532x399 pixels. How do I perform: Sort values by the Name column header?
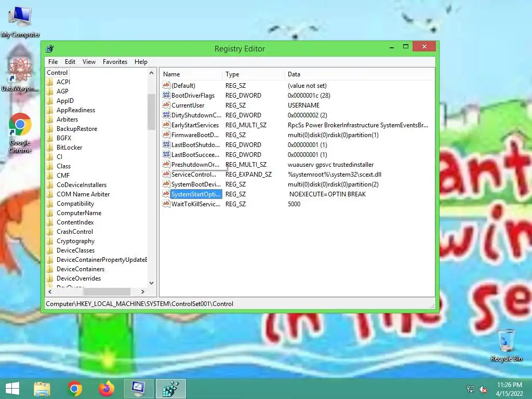click(191, 74)
